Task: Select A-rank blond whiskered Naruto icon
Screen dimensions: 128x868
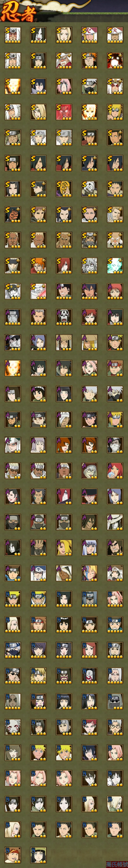Action: 115,342
